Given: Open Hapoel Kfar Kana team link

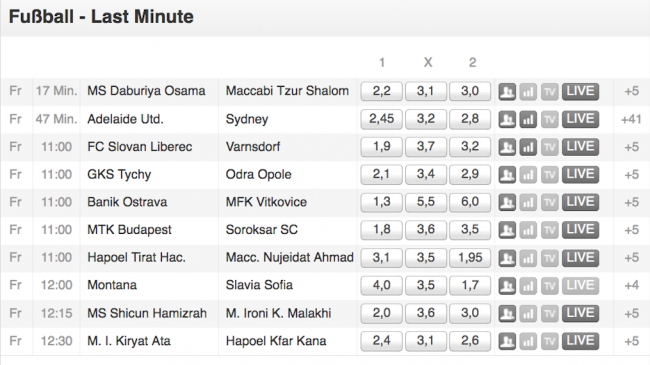Looking at the screenshot, I should (x=276, y=341).
